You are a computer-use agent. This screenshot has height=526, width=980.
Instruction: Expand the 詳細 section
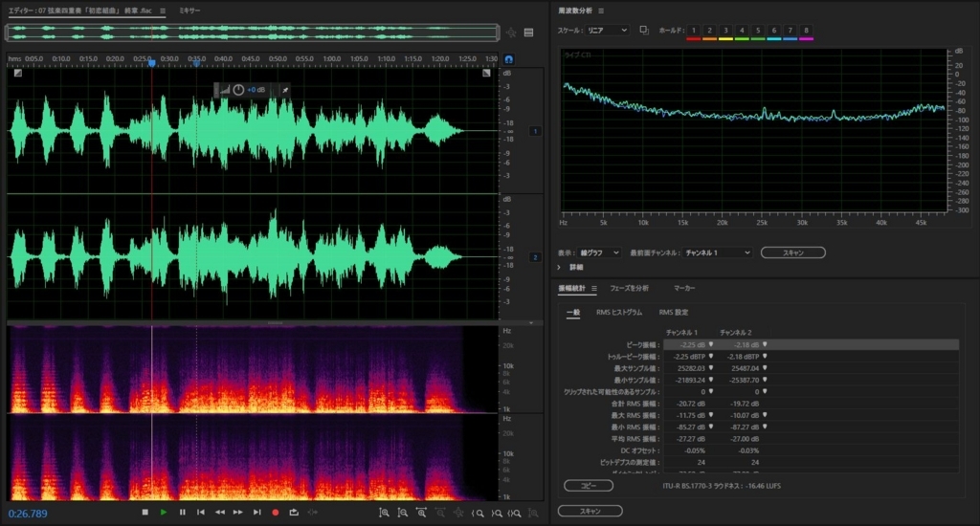[x=559, y=268]
